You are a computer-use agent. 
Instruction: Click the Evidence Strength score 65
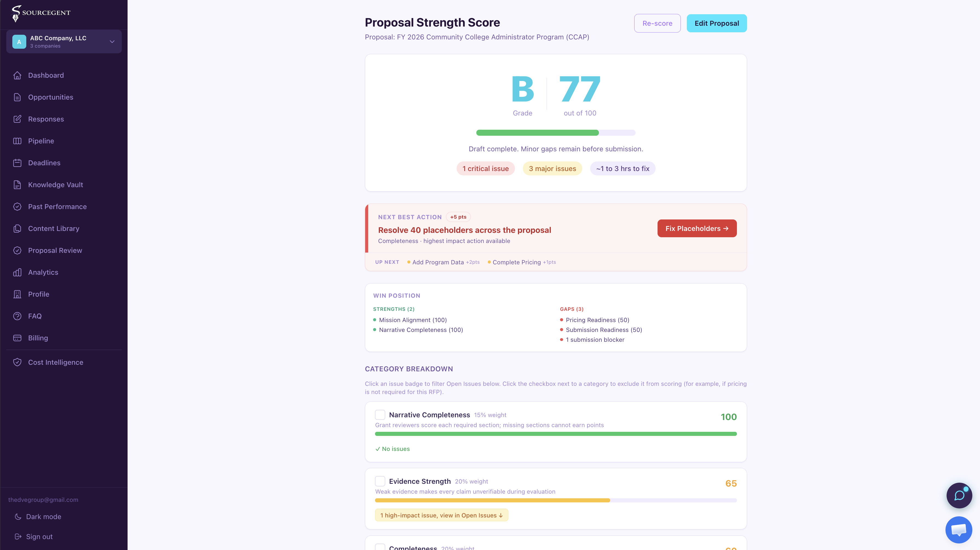pos(731,484)
